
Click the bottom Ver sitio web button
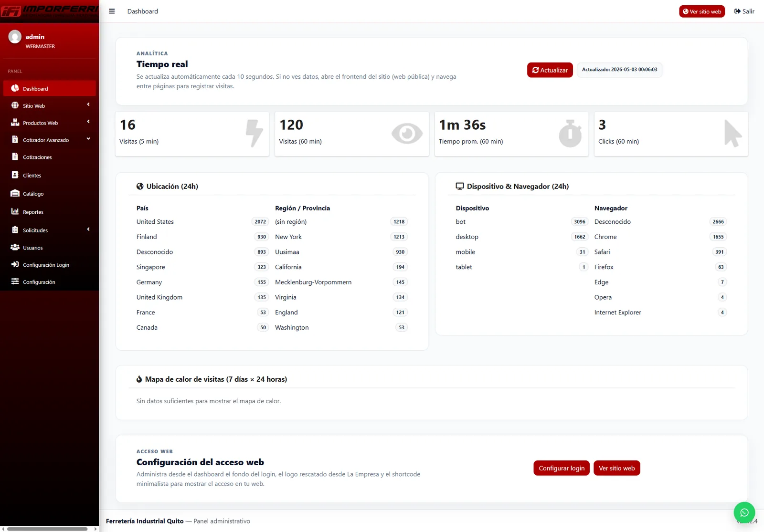(616, 468)
